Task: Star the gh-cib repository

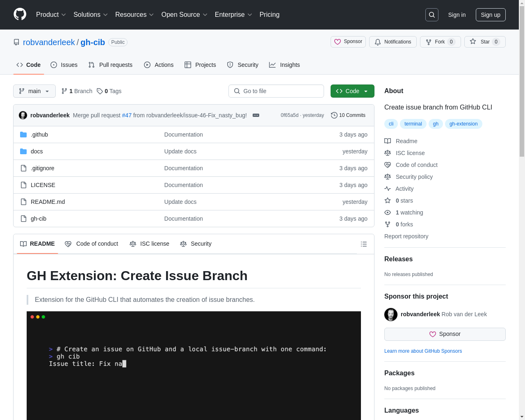Action: pos(485,42)
